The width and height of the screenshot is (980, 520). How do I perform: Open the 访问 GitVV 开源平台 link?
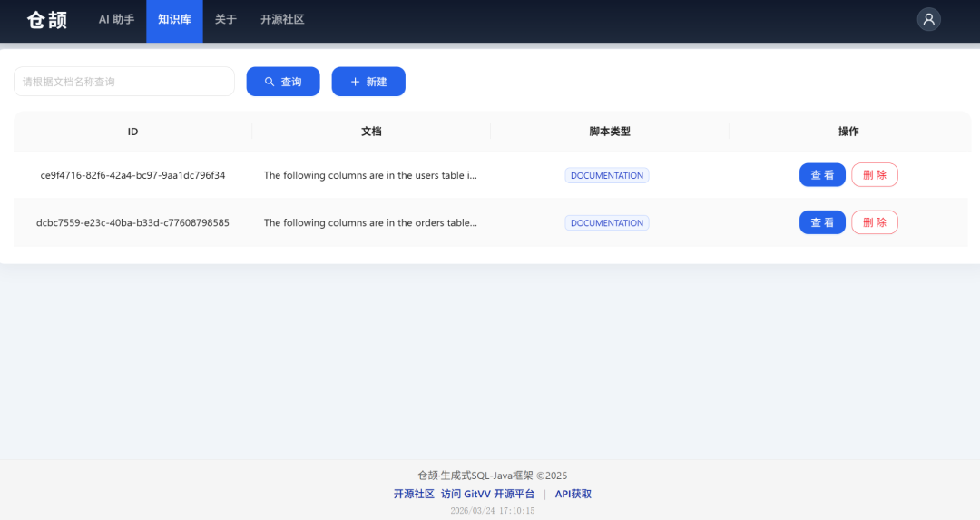pyautogui.click(x=487, y=494)
